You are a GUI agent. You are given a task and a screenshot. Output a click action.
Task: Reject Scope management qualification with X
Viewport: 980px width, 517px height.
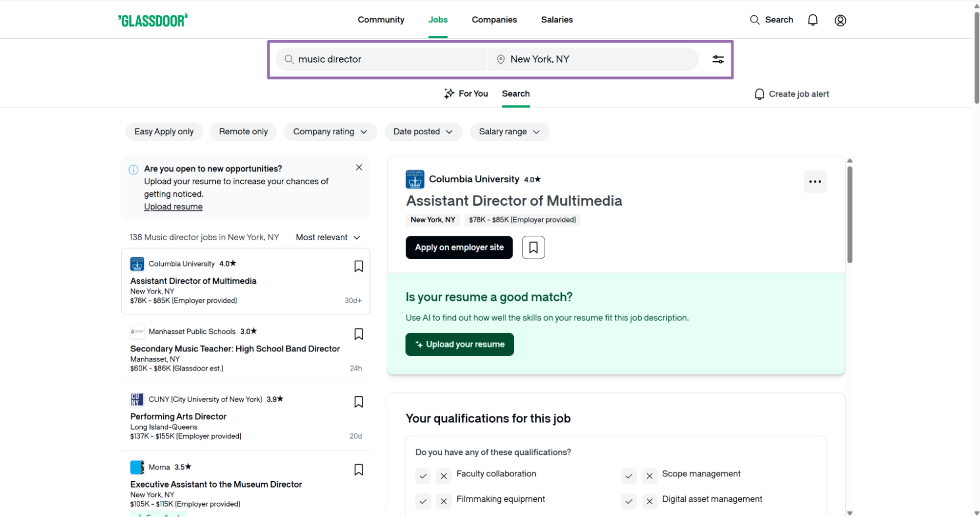(649, 476)
